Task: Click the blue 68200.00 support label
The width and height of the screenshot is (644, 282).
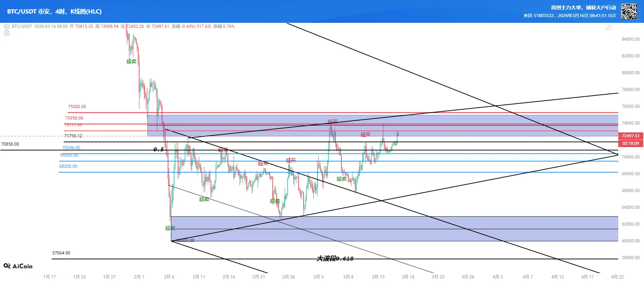Action: (x=68, y=166)
